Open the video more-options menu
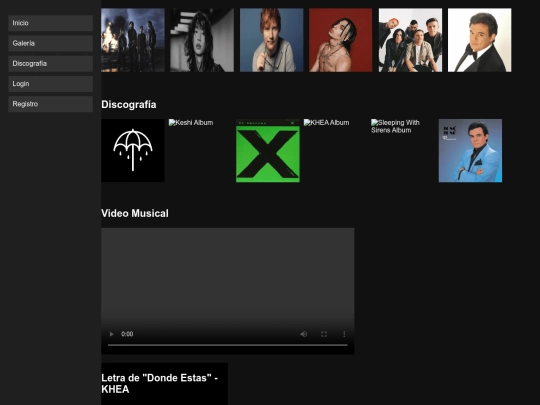 [x=344, y=334]
